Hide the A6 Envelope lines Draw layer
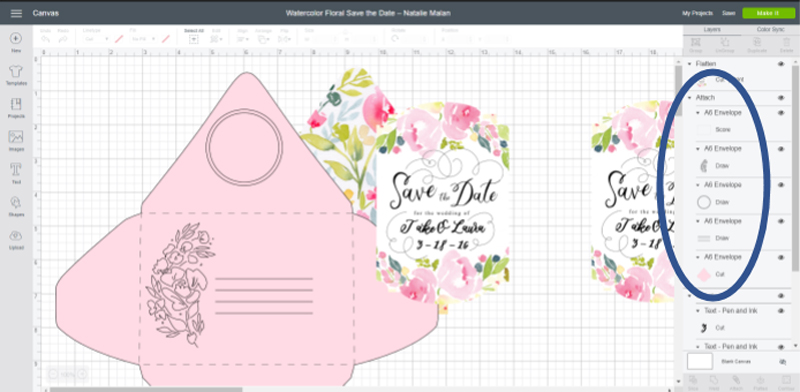Image resolution: width=800 pixels, height=392 pixels. 781,221
